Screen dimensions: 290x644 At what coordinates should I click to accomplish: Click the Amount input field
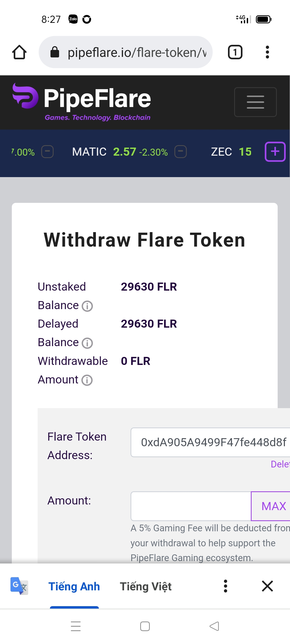point(191,506)
